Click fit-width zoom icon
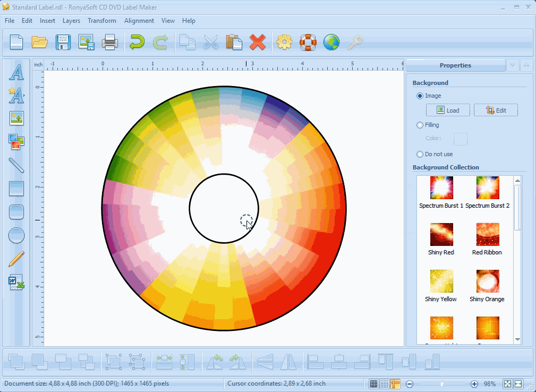 click(518, 384)
